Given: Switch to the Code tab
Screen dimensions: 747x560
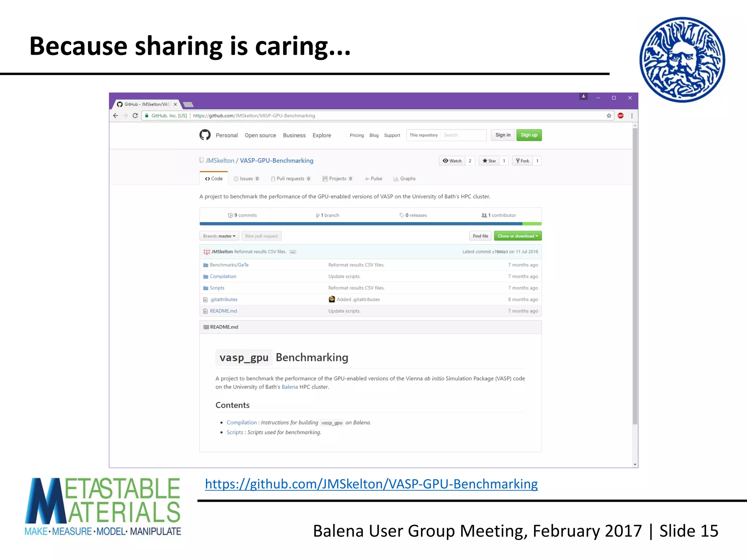Looking at the screenshot, I should [x=214, y=179].
